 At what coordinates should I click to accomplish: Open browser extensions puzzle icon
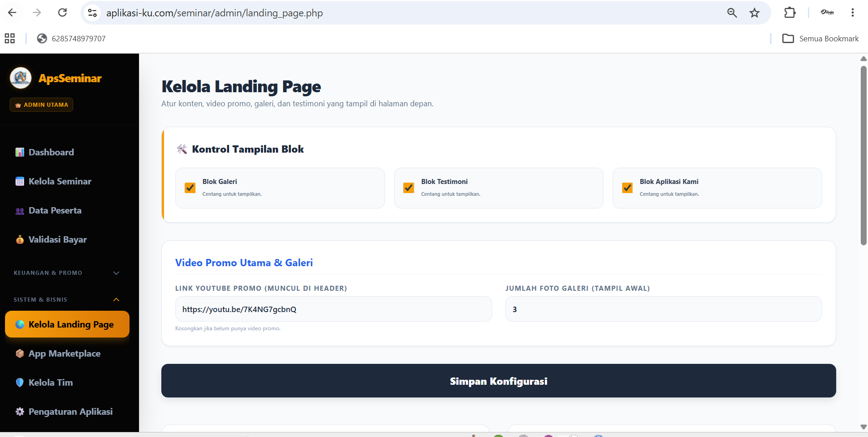(790, 13)
